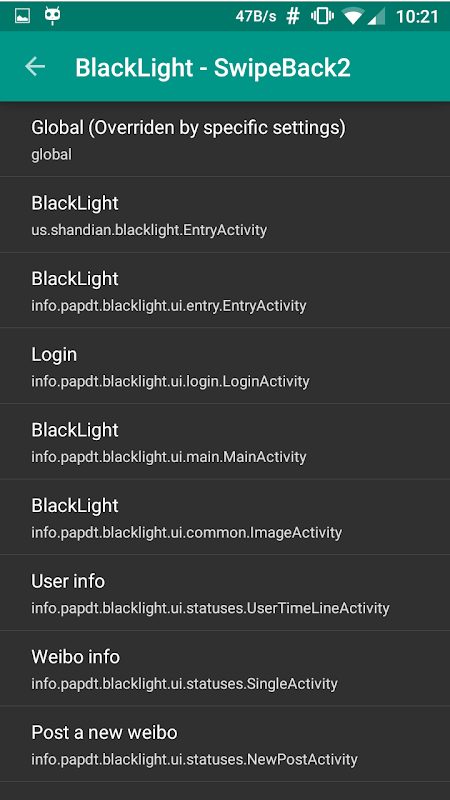Tap the picture notification icon in status bar
The height and width of the screenshot is (800, 450).
(22, 16)
